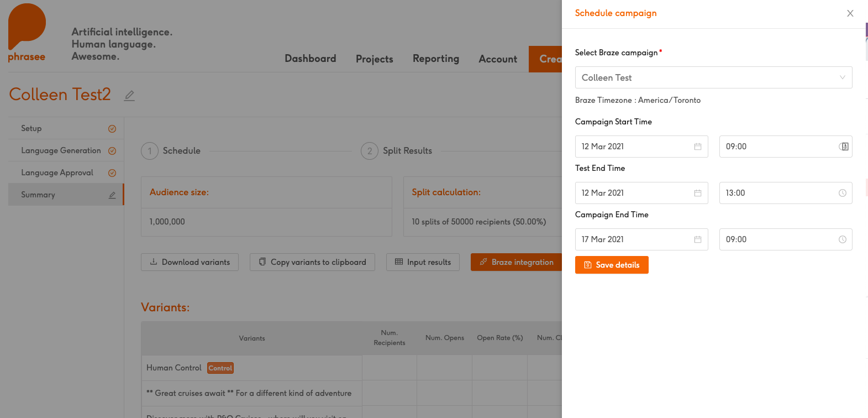Open the Setup sidebar step
This screenshot has width=868, height=418.
pos(66,128)
